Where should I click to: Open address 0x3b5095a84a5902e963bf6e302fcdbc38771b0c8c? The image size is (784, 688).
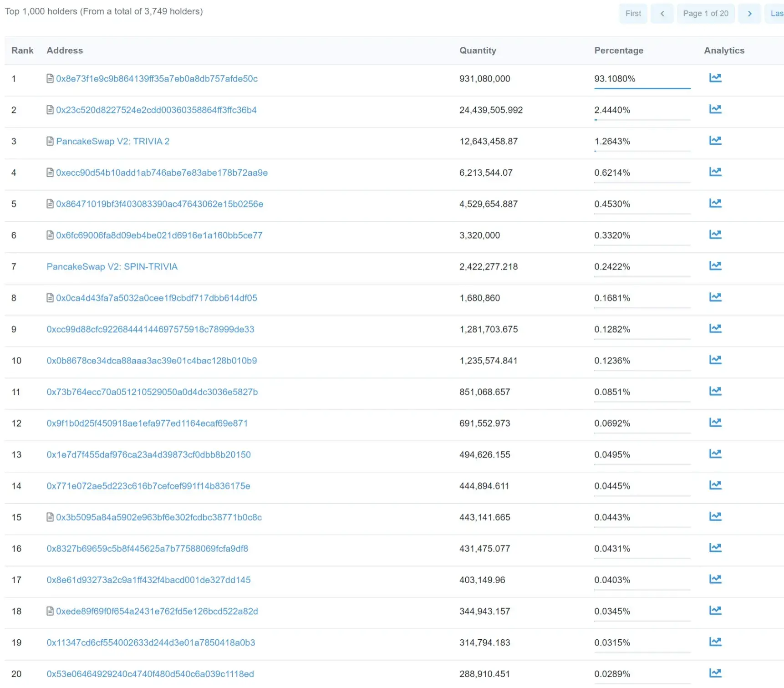point(159,518)
